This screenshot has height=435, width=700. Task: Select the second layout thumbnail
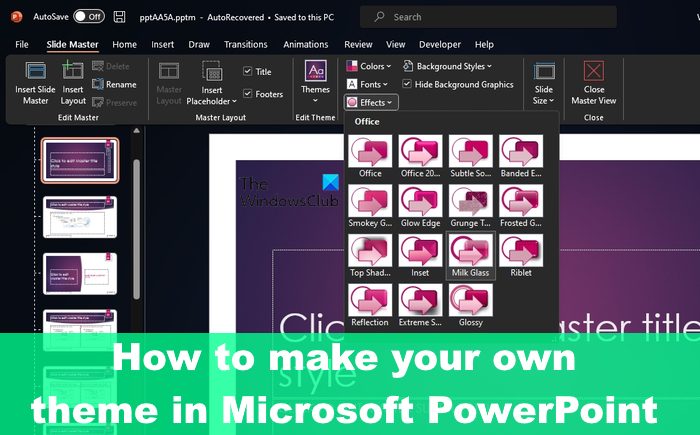(x=80, y=217)
